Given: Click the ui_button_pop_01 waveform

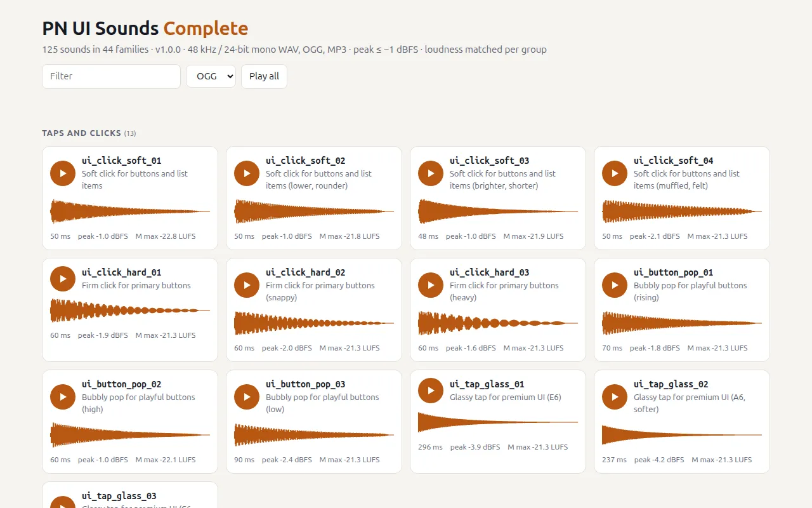Looking at the screenshot, I should point(682,323).
